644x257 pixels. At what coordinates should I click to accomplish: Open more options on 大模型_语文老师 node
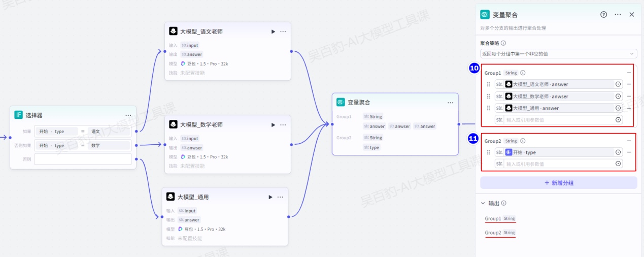(x=283, y=31)
